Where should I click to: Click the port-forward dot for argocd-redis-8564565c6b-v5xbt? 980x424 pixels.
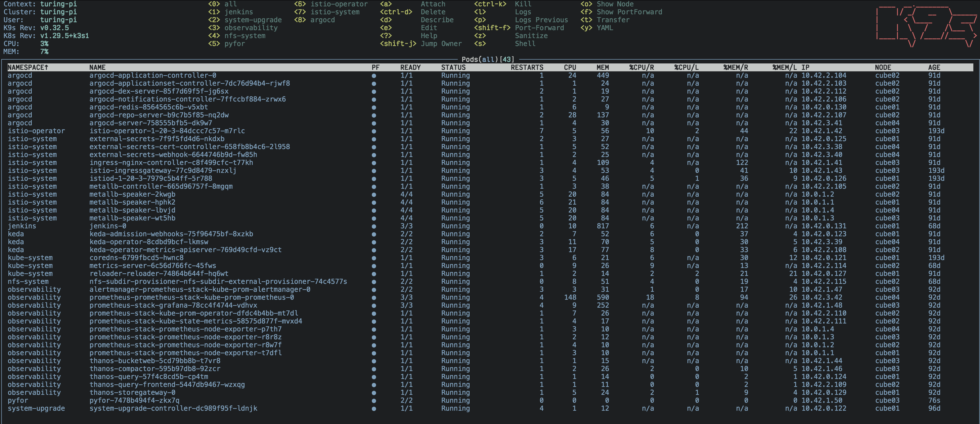pos(374,108)
